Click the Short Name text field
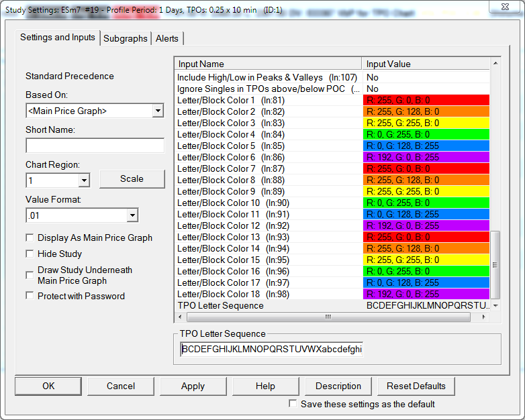The width and height of the screenshot is (525, 420). point(95,146)
